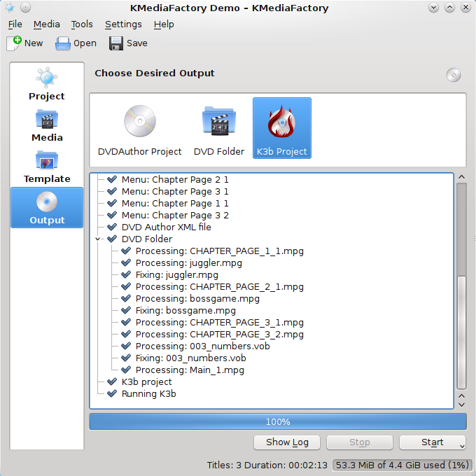Image resolution: width=476 pixels, height=476 pixels.
Task: Select row Processing: 003_numbers.vob
Action: [202, 346]
